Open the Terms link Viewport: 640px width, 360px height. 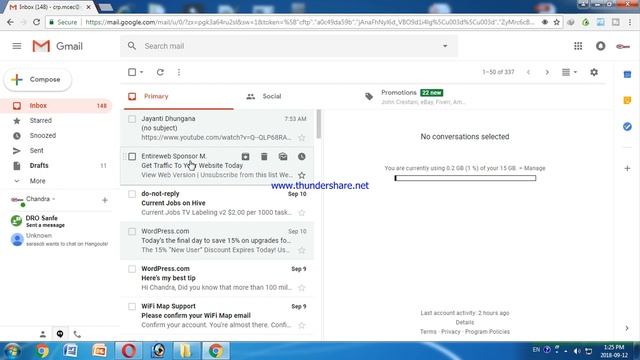(x=428, y=332)
